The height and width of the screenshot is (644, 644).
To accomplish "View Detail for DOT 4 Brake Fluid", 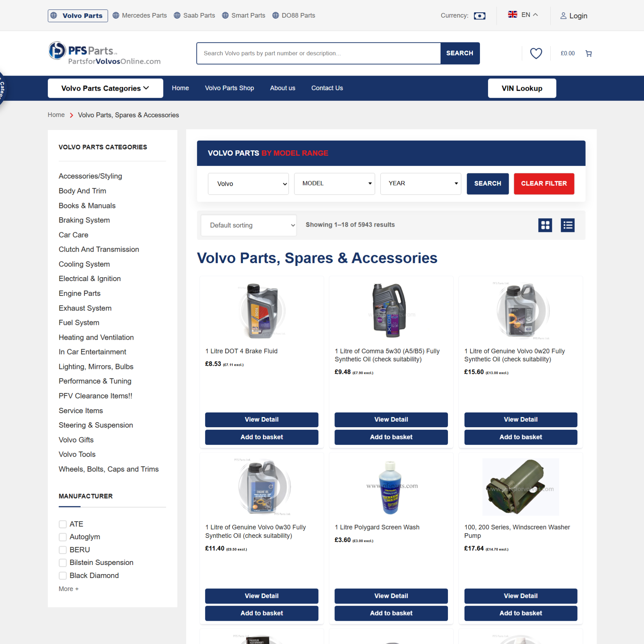I will pos(261,419).
